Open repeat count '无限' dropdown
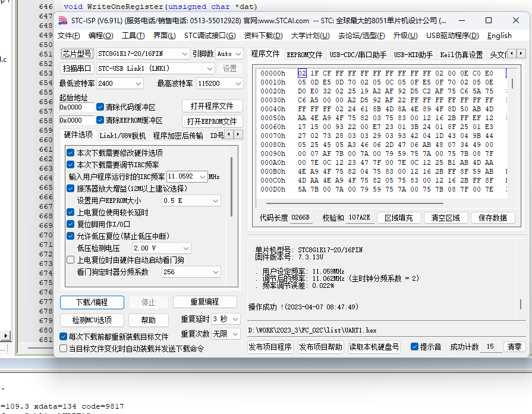The image size is (532, 414). click(226, 334)
